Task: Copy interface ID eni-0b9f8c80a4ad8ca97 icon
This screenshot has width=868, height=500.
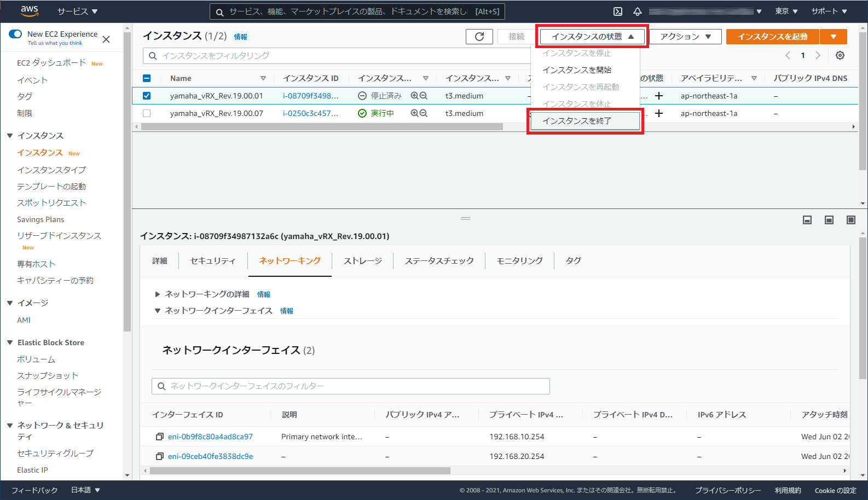Action: click(160, 437)
